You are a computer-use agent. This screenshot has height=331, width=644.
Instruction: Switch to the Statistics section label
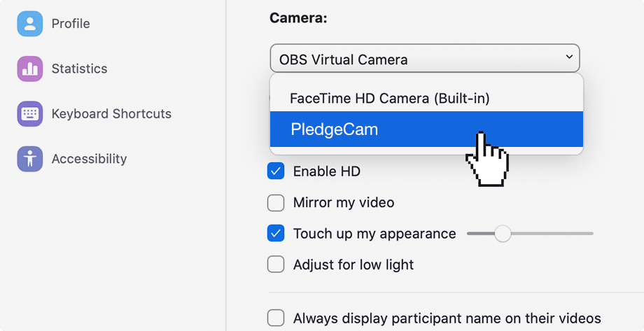tap(79, 69)
